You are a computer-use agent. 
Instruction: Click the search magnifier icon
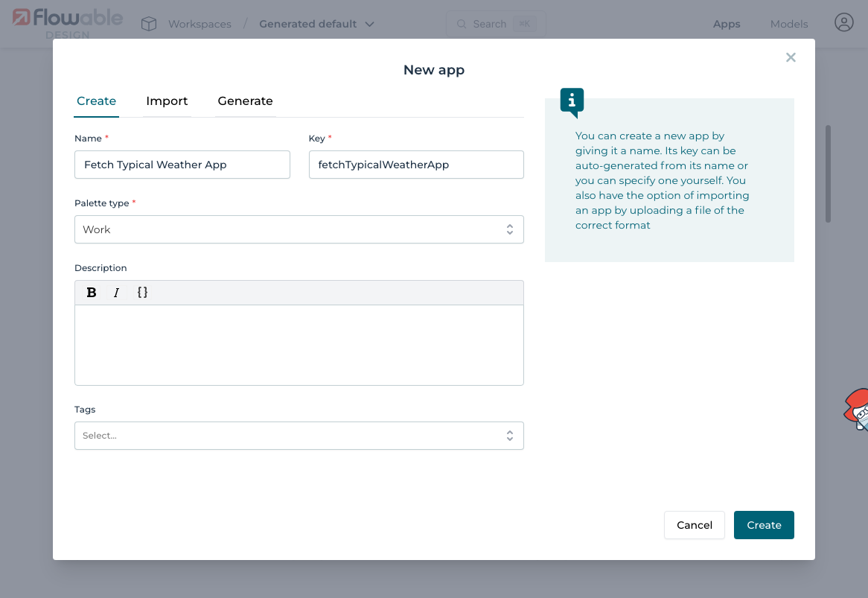point(462,23)
